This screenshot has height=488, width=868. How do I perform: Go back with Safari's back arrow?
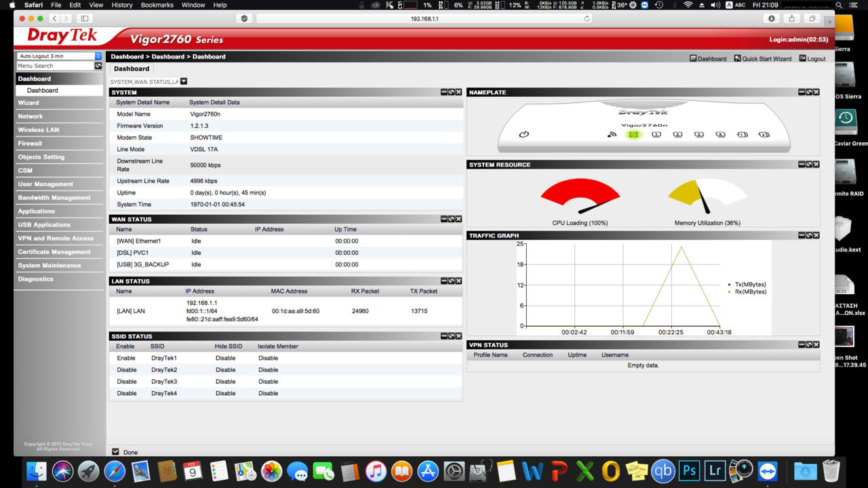(56, 18)
